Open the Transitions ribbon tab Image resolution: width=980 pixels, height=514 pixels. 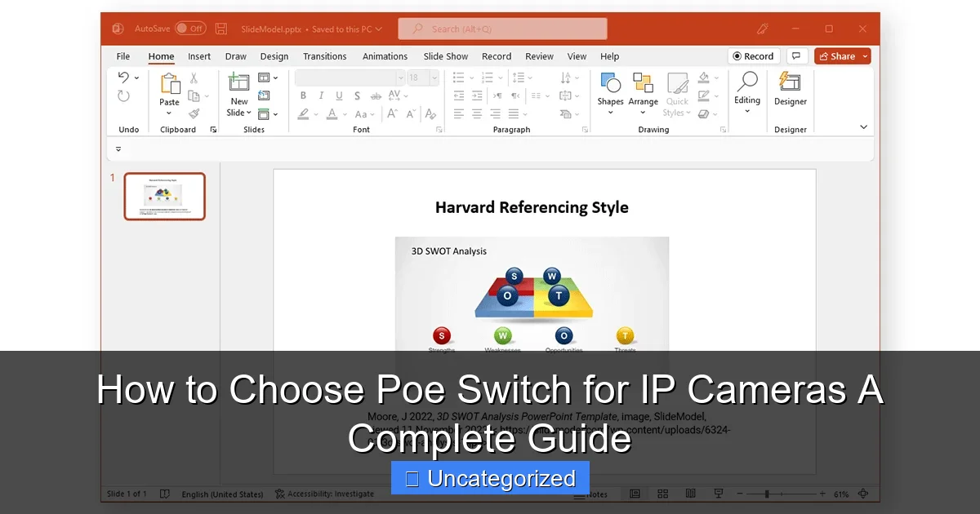pyautogui.click(x=324, y=56)
